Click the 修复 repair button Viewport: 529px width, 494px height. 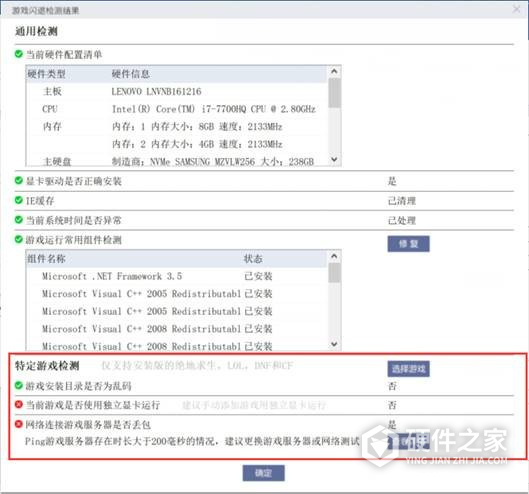coord(408,244)
